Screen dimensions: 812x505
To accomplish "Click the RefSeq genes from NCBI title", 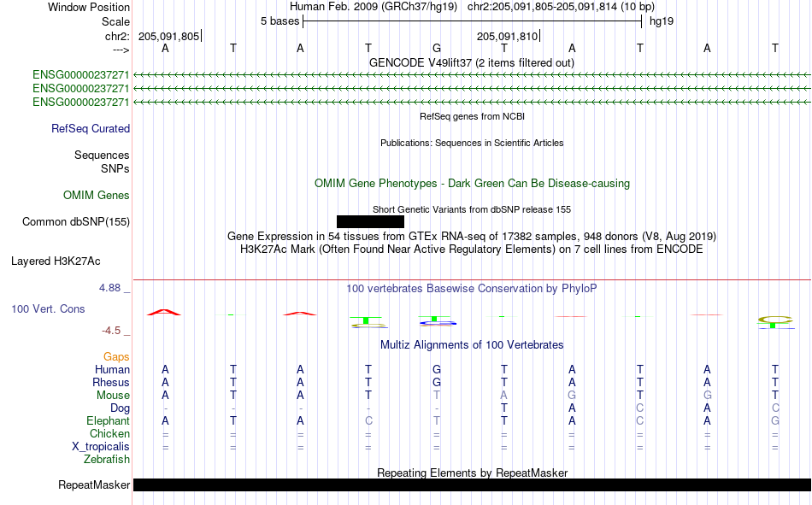I will click(x=473, y=116).
